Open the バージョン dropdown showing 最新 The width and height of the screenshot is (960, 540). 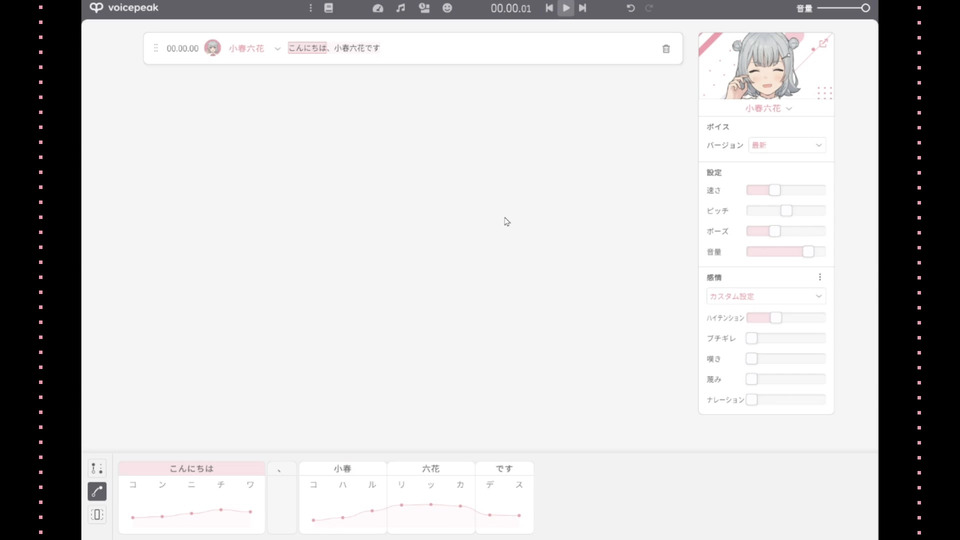[x=787, y=145]
